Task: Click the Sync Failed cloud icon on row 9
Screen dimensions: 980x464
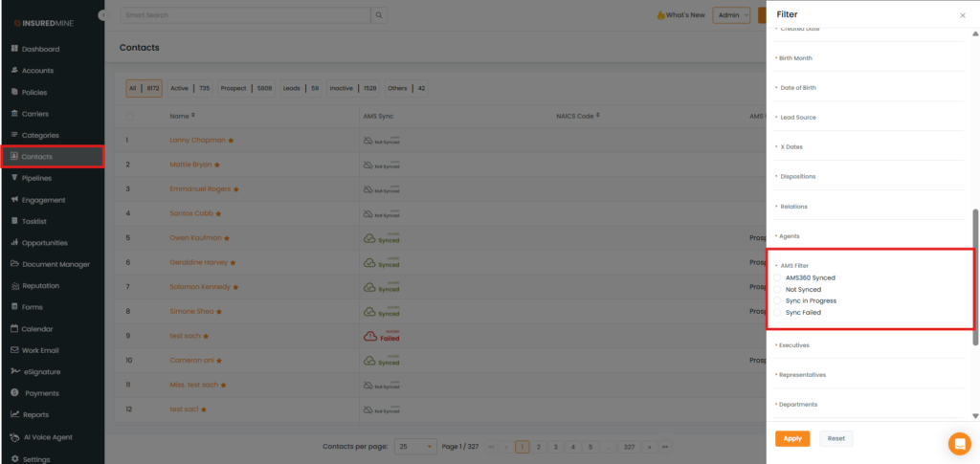Action: tap(369, 336)
